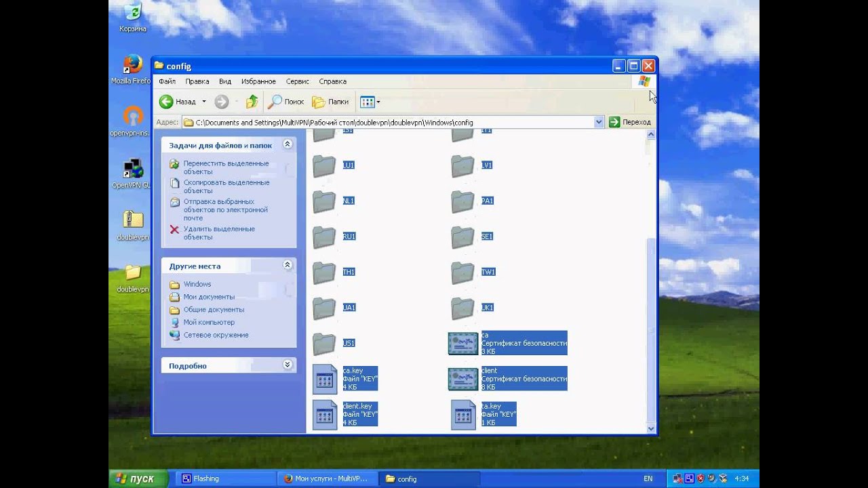Screen dimensions: 868x488
Task: Launch OpenVPN GUI desktop shortcut
Action: point(132,174)
